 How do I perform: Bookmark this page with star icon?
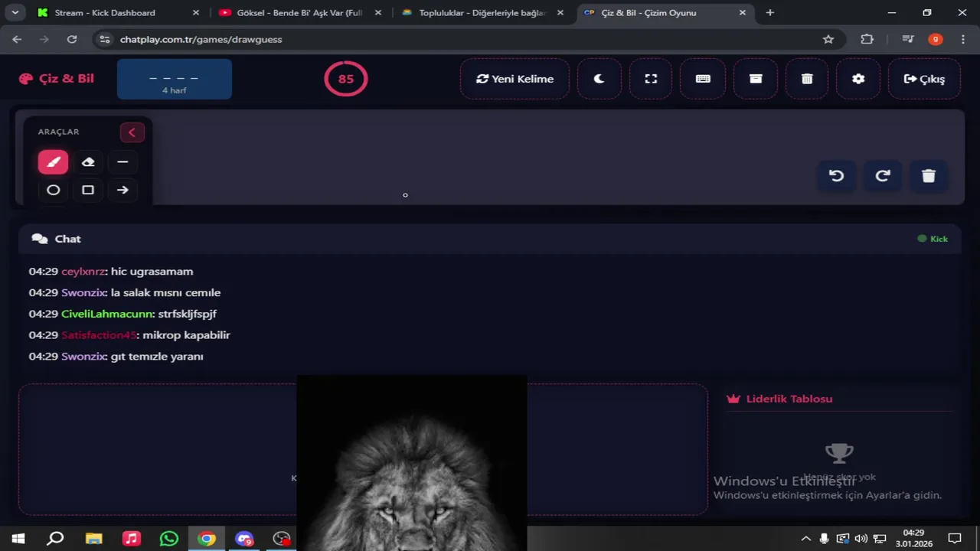pos(828,39)
